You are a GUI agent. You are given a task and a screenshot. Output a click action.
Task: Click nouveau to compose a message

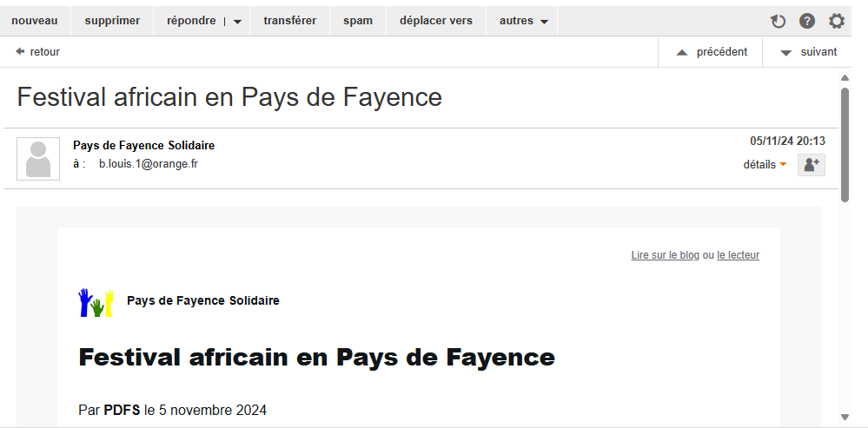(x=35, y=21)
